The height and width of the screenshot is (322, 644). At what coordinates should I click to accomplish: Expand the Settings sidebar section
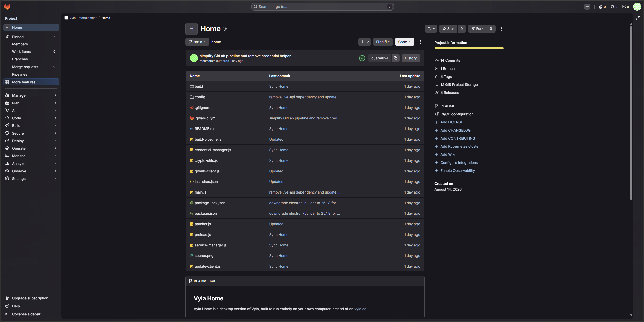tap(31, 179)
